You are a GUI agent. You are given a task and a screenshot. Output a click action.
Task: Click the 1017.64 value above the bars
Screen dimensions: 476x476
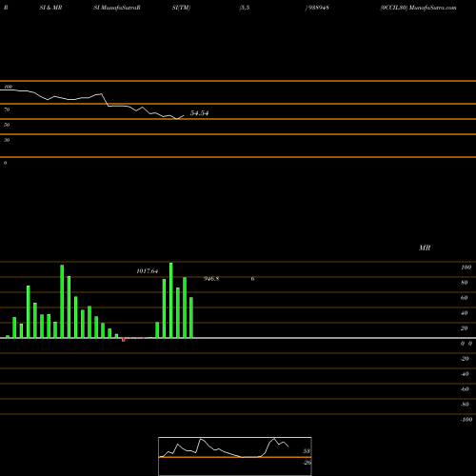[147, 271]
